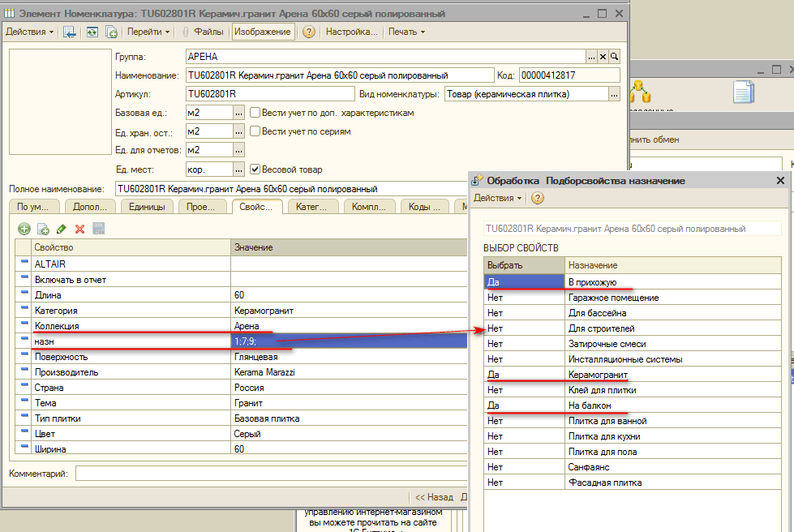Switch to the Единицы tab
Screen dimensions: 794x532
point(147,207)
